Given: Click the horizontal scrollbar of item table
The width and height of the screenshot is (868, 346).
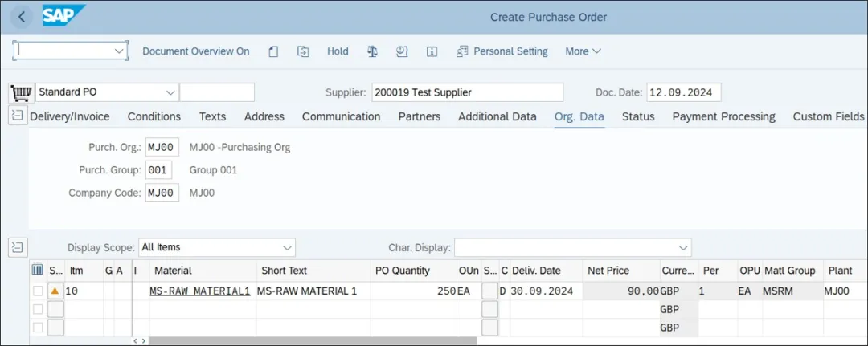Looking at the screenshot, I should pos(313,341).
